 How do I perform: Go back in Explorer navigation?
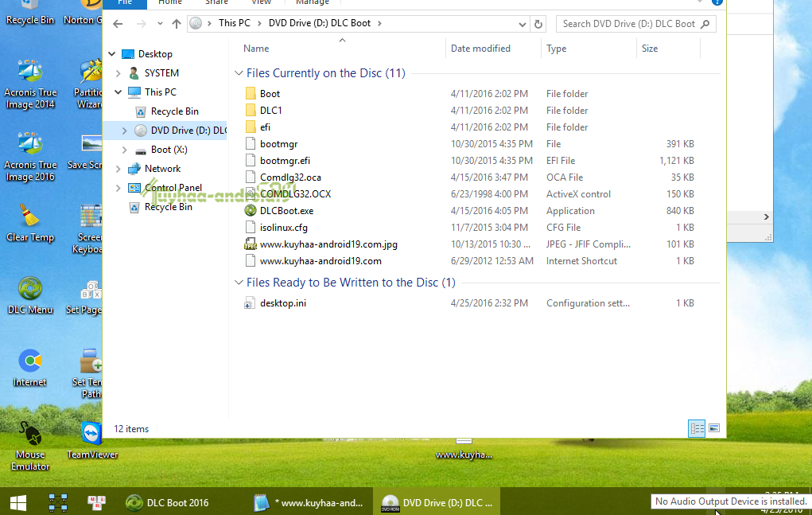[x=118, y=24]
